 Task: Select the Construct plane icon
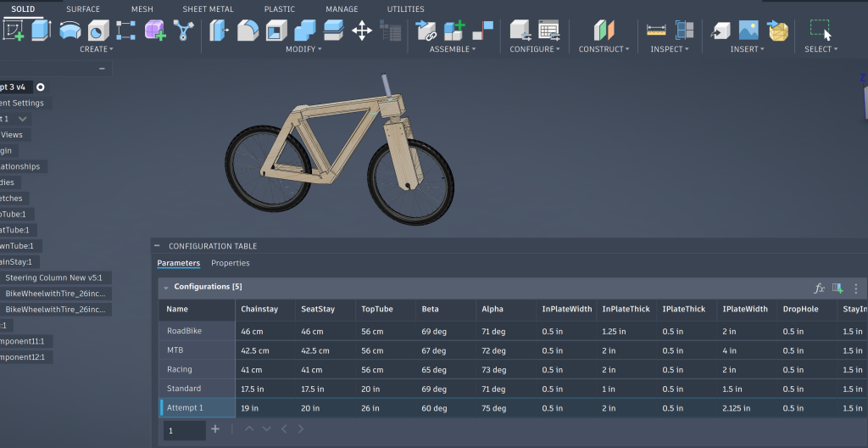pos(603,31)
